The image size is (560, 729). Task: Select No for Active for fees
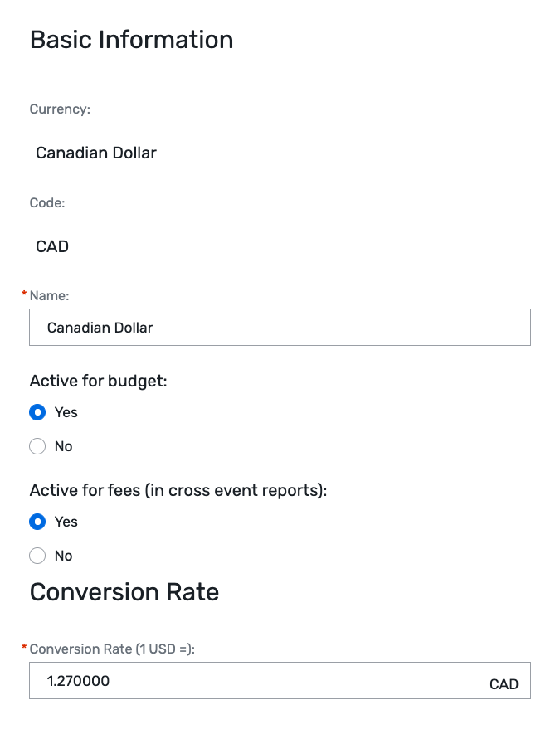pos(37,556)
